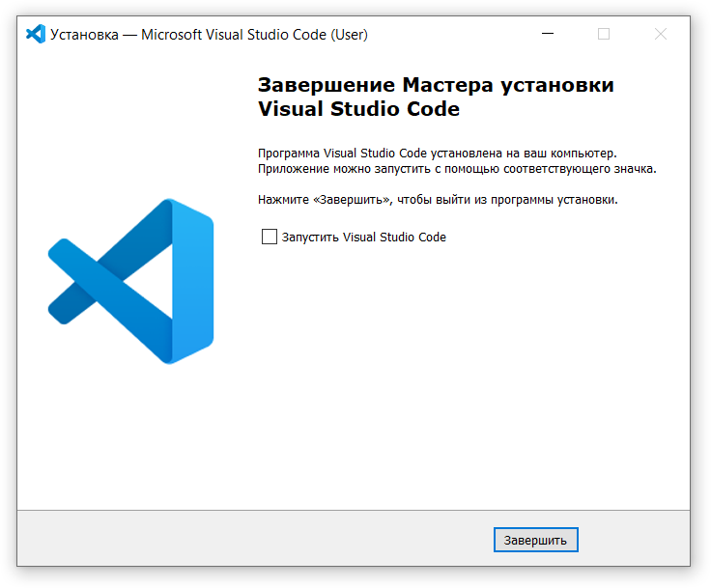Click the «Установка — Microsoft Visual Studio Code» window title
The image size is (711, 588).
point(188,35)
